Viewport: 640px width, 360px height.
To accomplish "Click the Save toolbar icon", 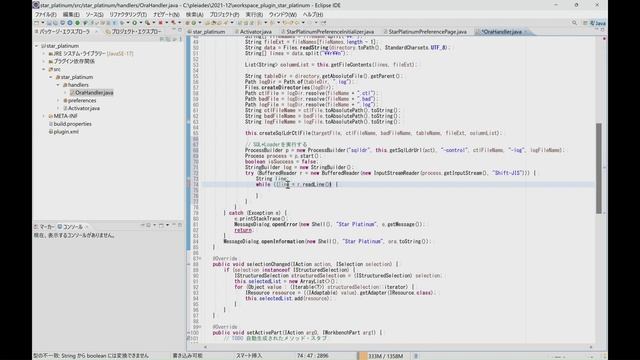I will 49,23.
